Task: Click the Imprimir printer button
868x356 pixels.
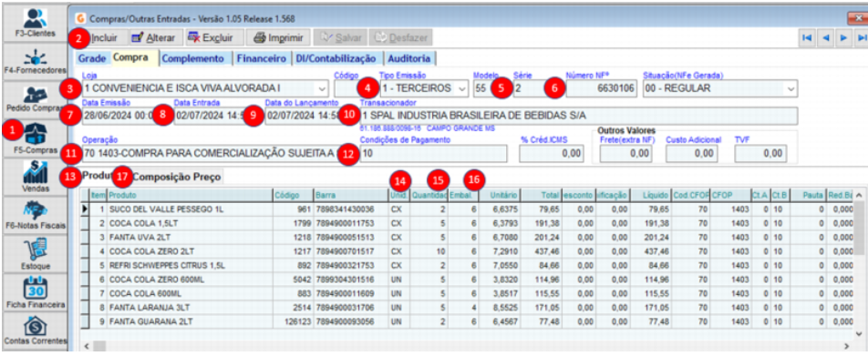Action: click(x=278, y=37)
